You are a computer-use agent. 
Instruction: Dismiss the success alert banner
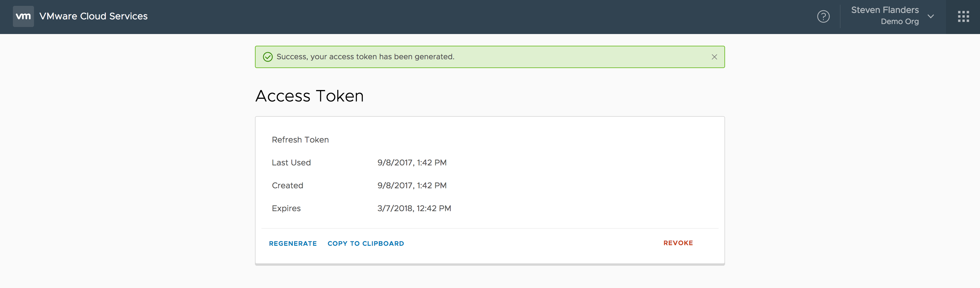[x=714, y=57]
